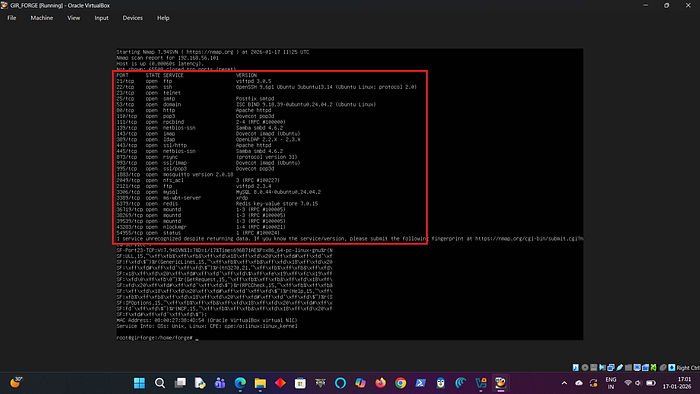Open the File menu
This screenshot has height=394, width=700.
coord(12,18)
